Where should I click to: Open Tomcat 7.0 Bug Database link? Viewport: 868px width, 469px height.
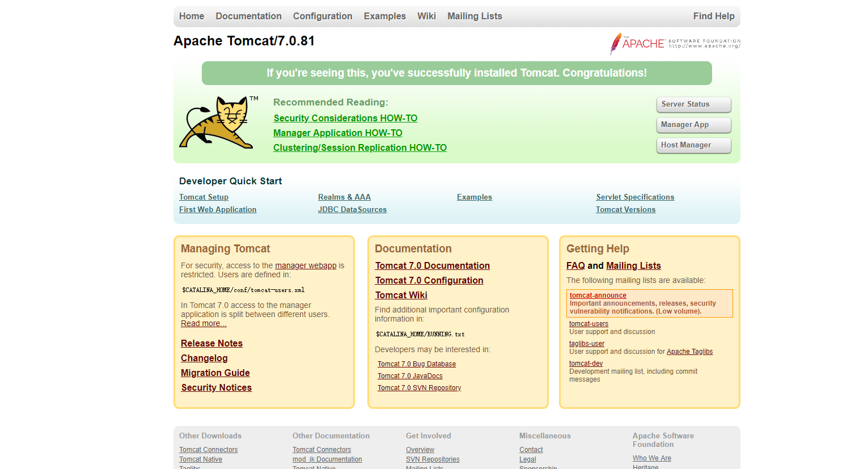point(417,364)
